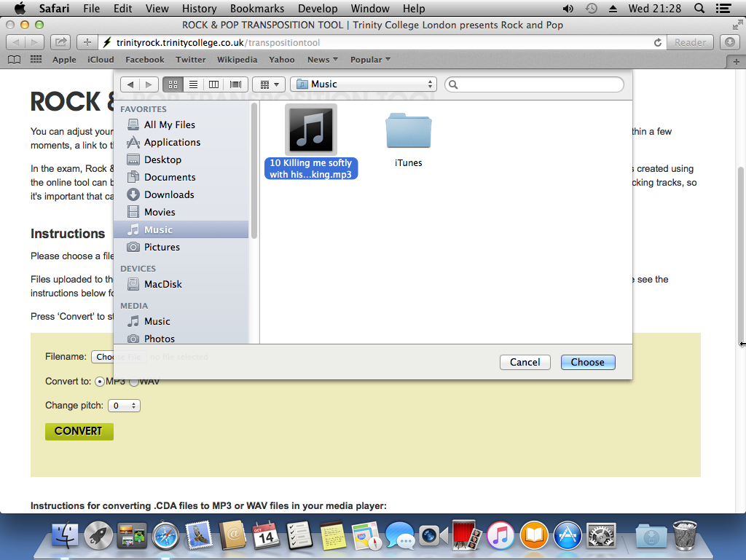
Task: Select the Killing me softly mp3 file
Action: [311, 142]
